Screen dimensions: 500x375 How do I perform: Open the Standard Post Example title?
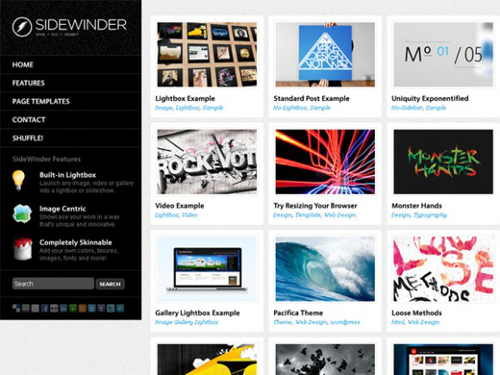coord(311,98)
